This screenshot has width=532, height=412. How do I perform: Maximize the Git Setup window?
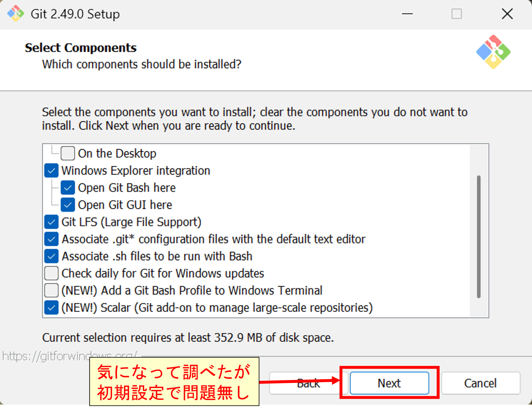(457, 14)
